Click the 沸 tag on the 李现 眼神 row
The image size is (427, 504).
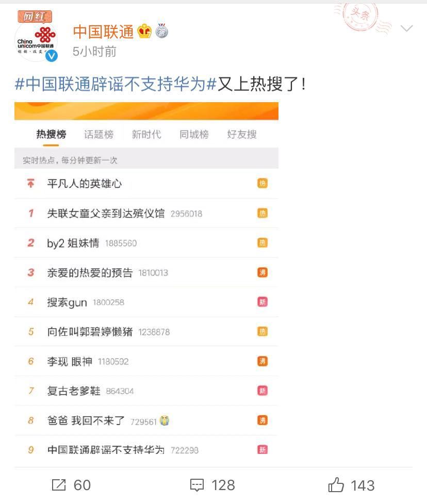click(262, 361)
